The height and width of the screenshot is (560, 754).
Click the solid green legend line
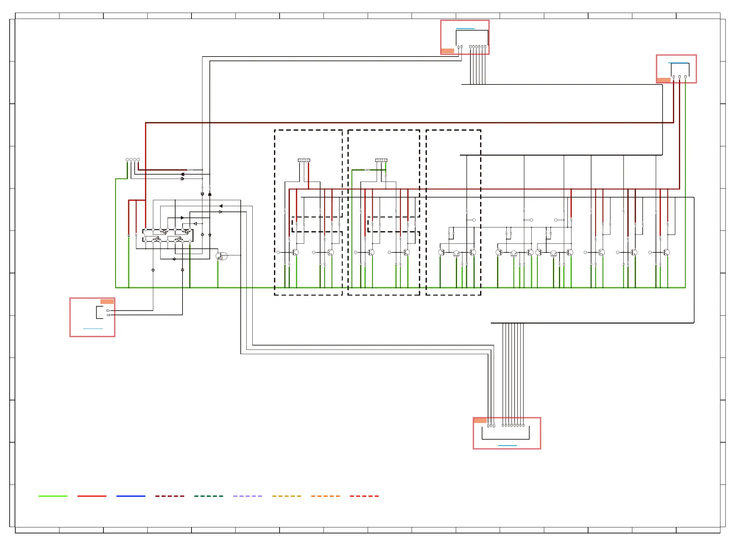(x=53, y=496)
